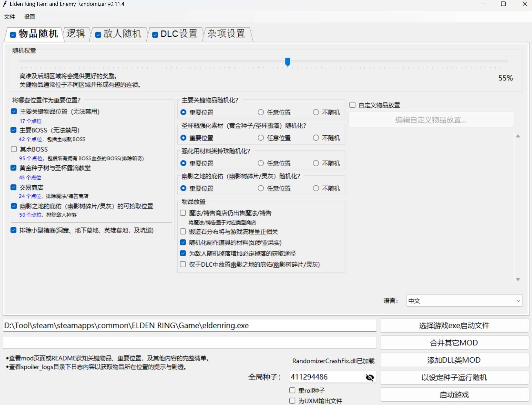Screen dimensions: 532x405
Task: Select 不随机 for 圣杯瓶强化素材
Action: (x=315, y=138)
